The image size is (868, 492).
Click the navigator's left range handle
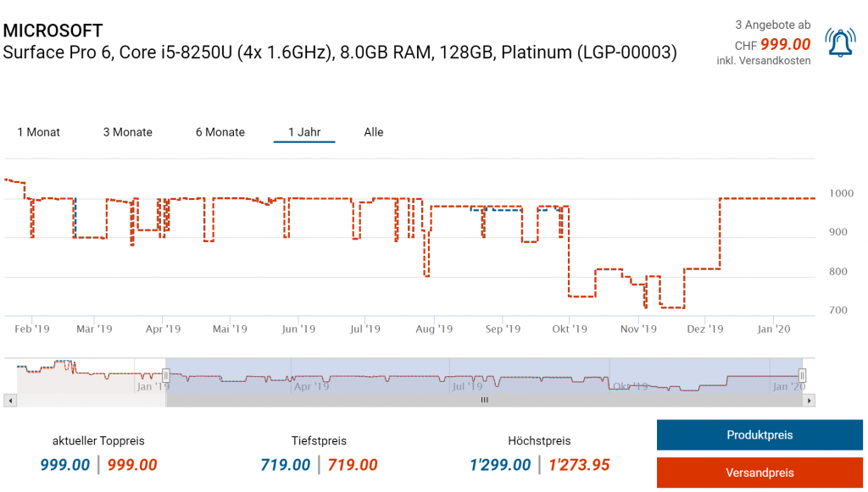(167, 375)
